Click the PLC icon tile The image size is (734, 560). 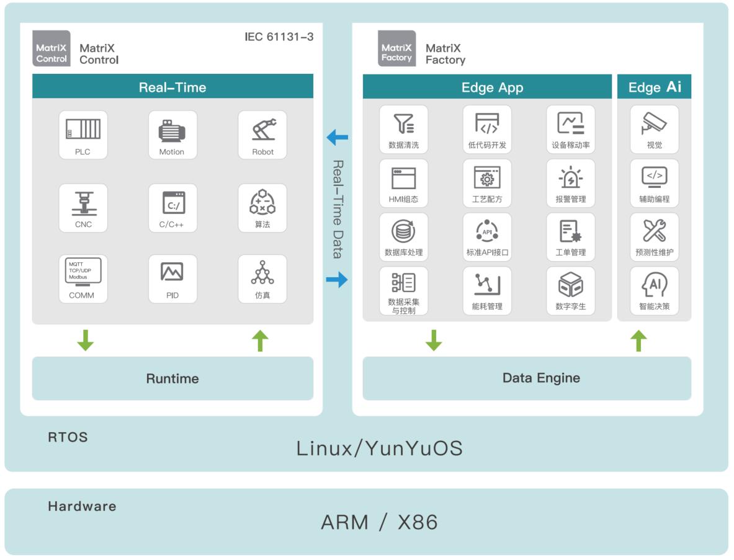83,135
